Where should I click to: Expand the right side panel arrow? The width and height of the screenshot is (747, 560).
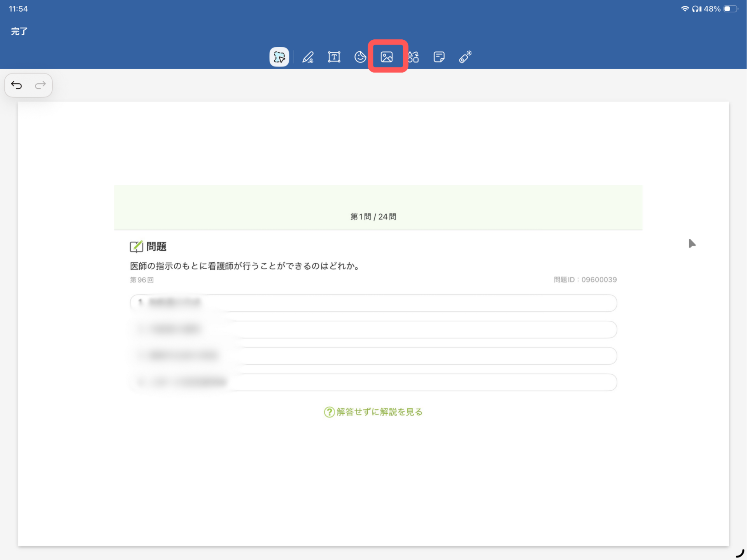pyautogui.click(x=691, y=244)
